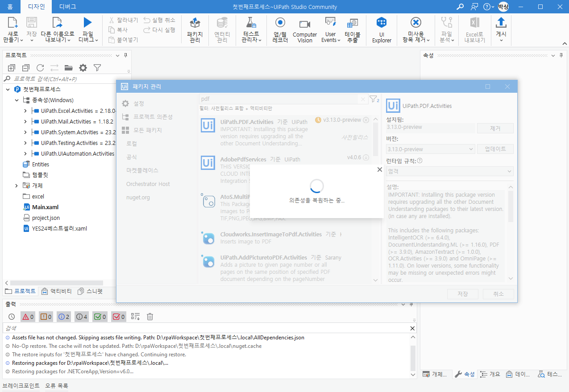Viewport: 569px width, 392px height.
Task: Click the search magnifier in title bar
Action: pyautogui.click(x=460, y=7)
